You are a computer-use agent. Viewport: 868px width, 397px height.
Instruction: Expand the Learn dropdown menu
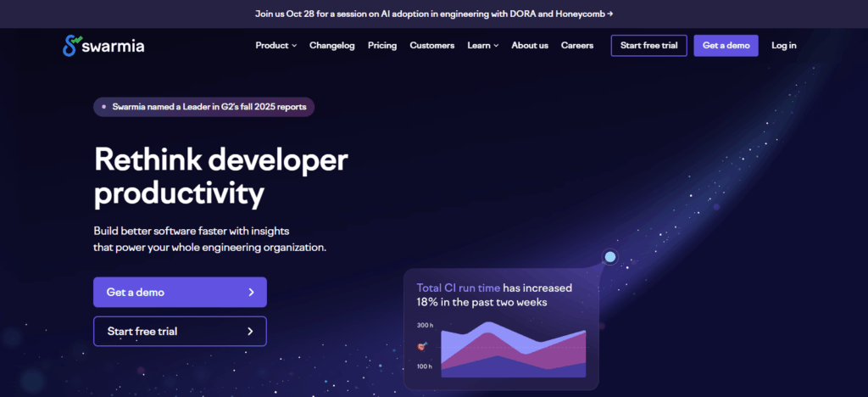point(482,46)
